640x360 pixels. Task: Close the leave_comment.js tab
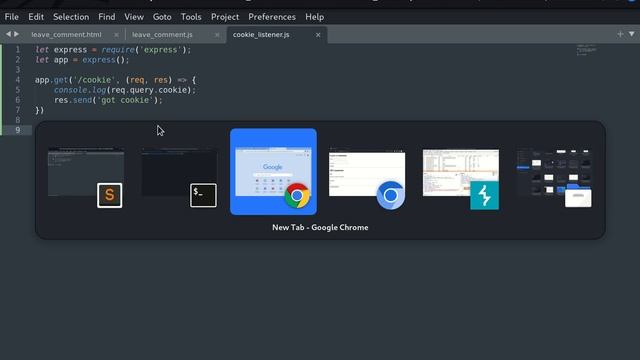(x=217, y=35)
